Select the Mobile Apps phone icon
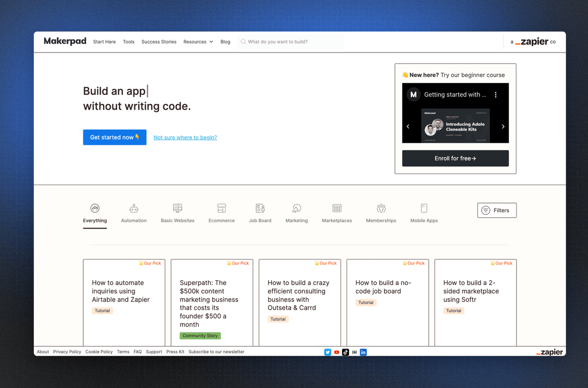Viewport: 588px width, 388px height. pyautogui.click(x=424, y=208)
